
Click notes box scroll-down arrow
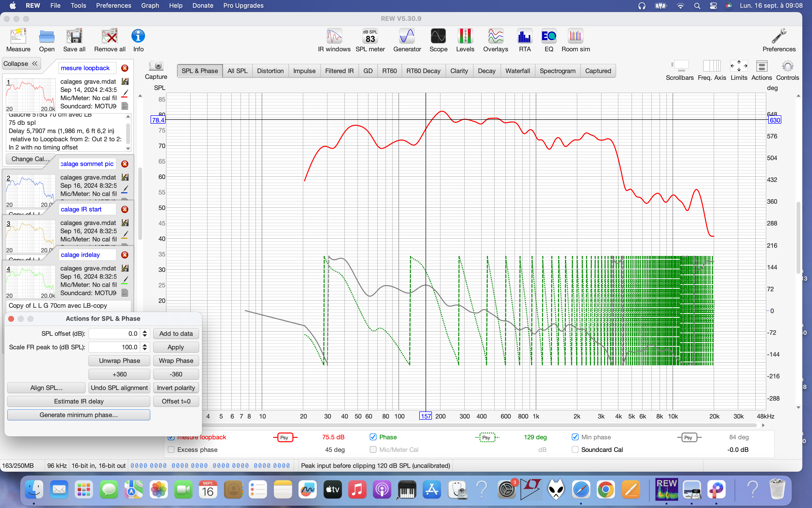[x=128, y=149]
